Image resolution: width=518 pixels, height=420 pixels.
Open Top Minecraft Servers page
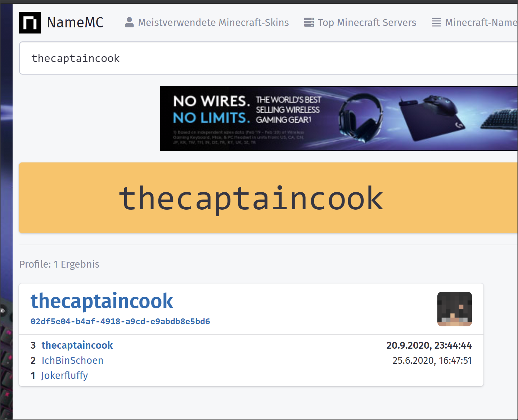tap(367, 23)
